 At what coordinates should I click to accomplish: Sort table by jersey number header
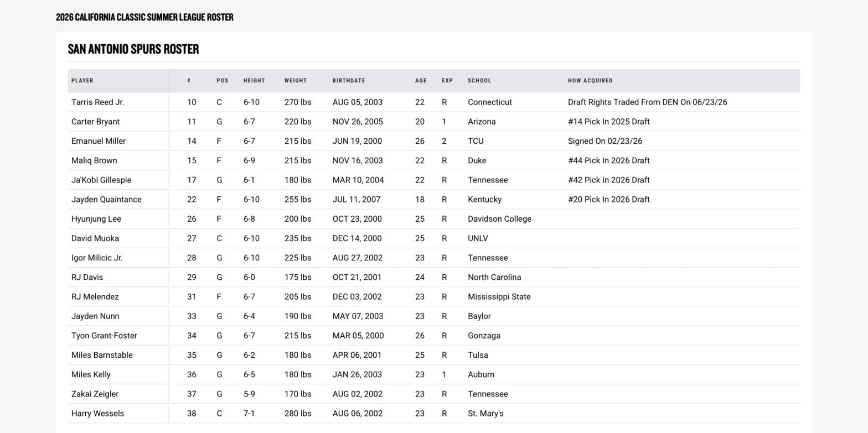189,81
